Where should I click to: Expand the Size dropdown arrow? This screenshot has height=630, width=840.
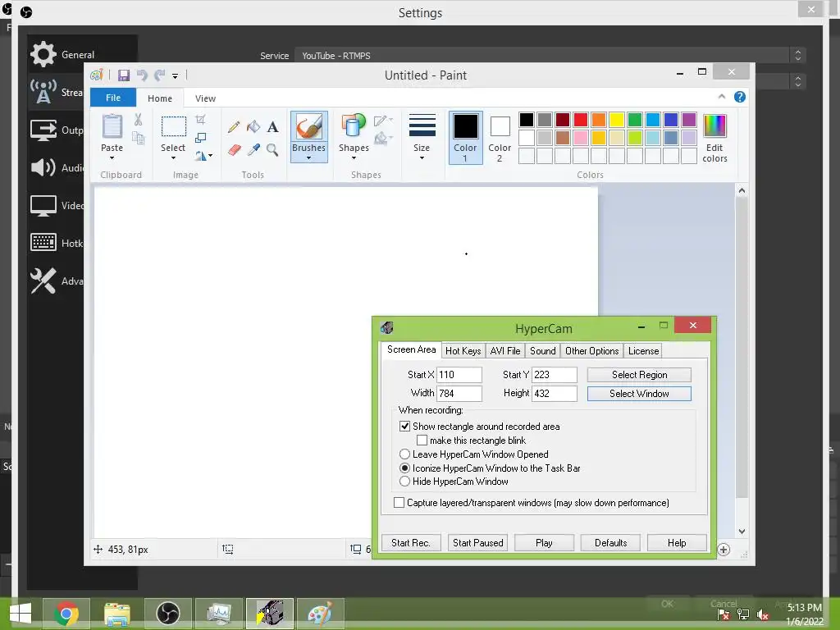point(422,158)
